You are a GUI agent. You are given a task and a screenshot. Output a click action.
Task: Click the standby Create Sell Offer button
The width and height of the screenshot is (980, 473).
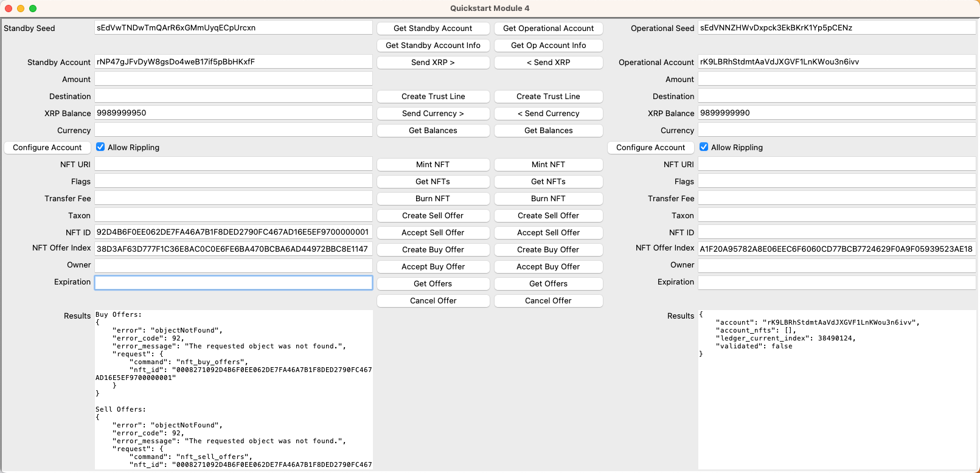(433, 216)
